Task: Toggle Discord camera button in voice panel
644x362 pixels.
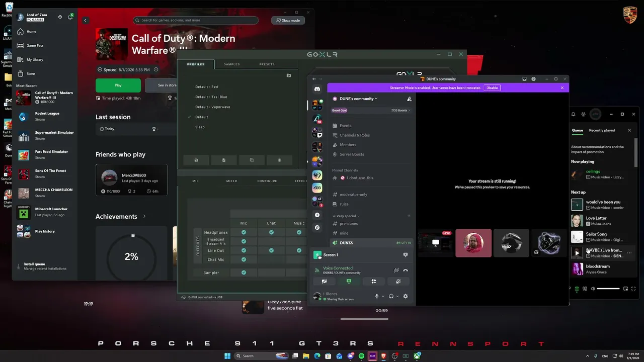Action: tap(324, 281)
